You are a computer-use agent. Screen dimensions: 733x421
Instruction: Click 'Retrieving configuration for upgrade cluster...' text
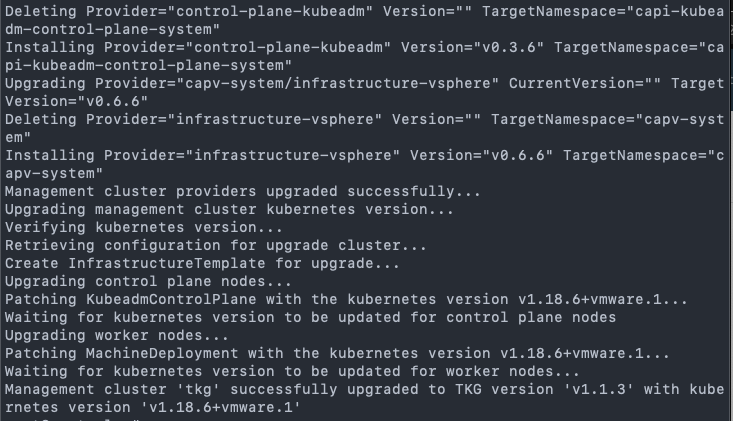click(x=216, y=245)
